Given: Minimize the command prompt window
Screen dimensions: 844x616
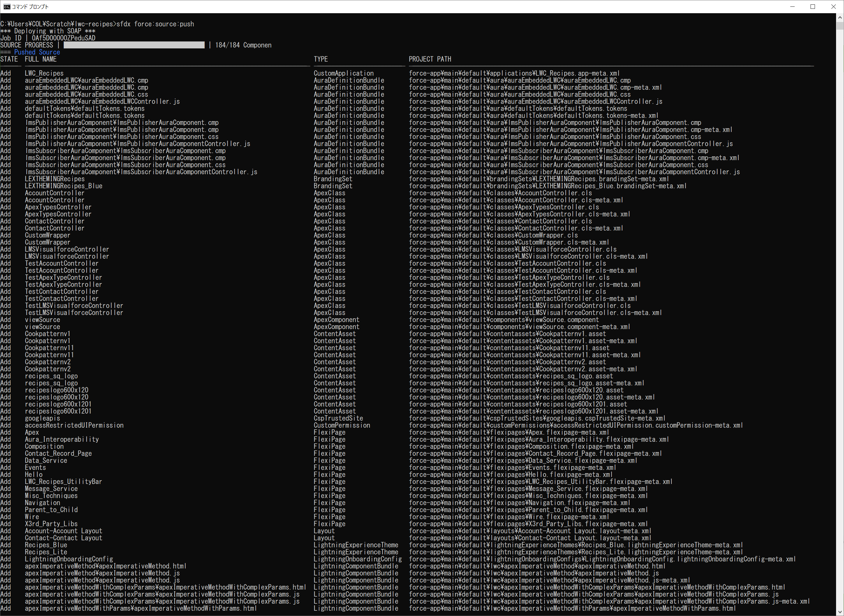Looking at the screenshot, I should point(793,7).
